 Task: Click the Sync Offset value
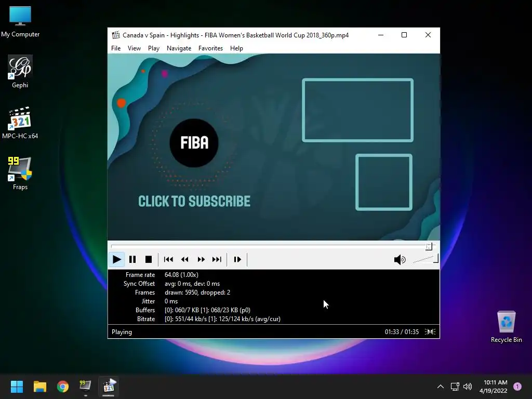(x=192, y=284)
